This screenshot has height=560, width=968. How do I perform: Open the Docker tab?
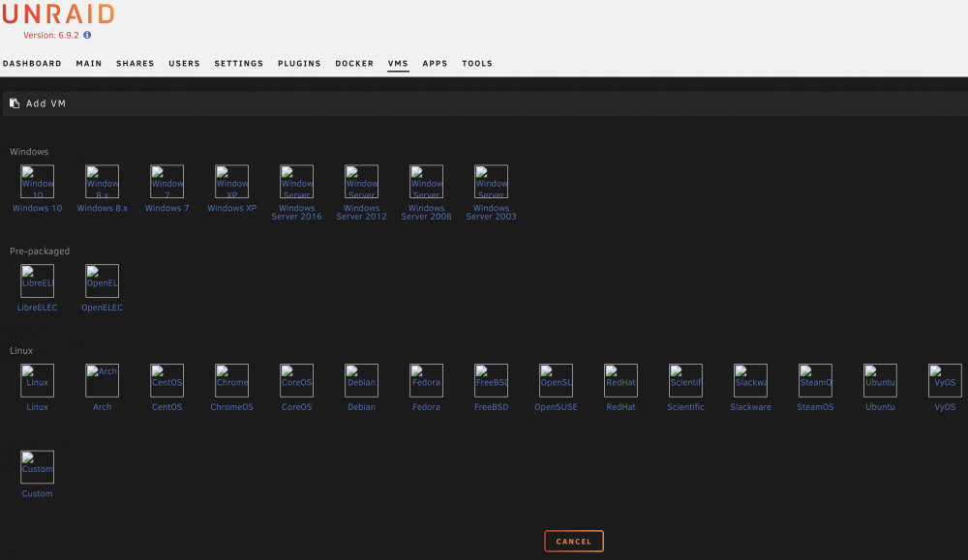(354, 64)
